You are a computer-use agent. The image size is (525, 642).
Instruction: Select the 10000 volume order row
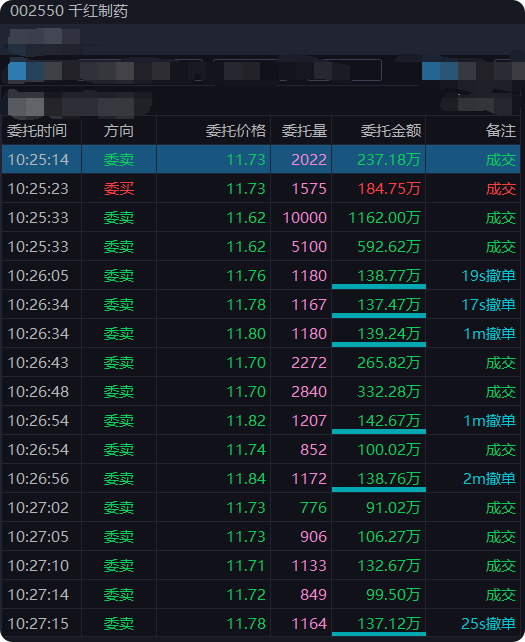pos(261,217)
